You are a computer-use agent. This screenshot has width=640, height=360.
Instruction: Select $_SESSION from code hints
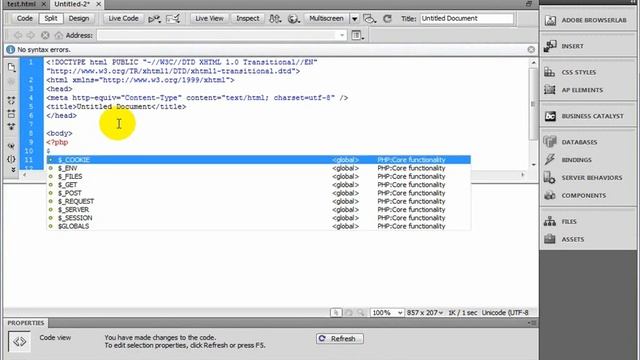click(258, 218)
